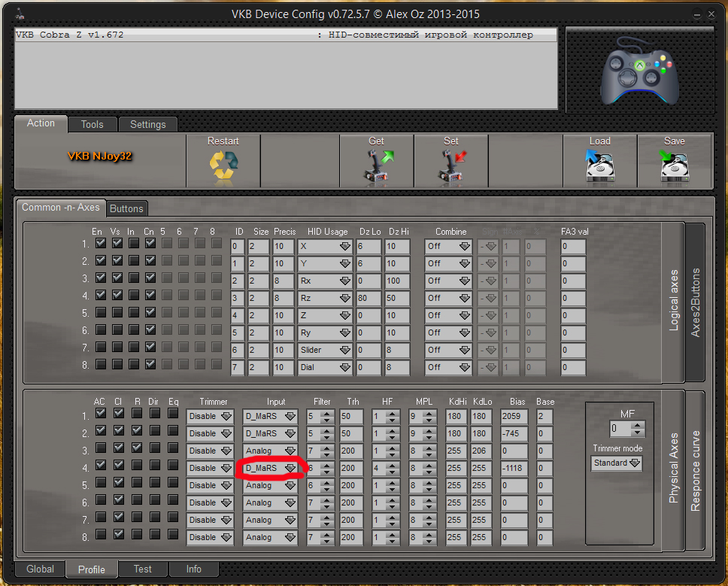Click the VKB NJoy32 logo
728x586 pixels.
tap(99, 156)
